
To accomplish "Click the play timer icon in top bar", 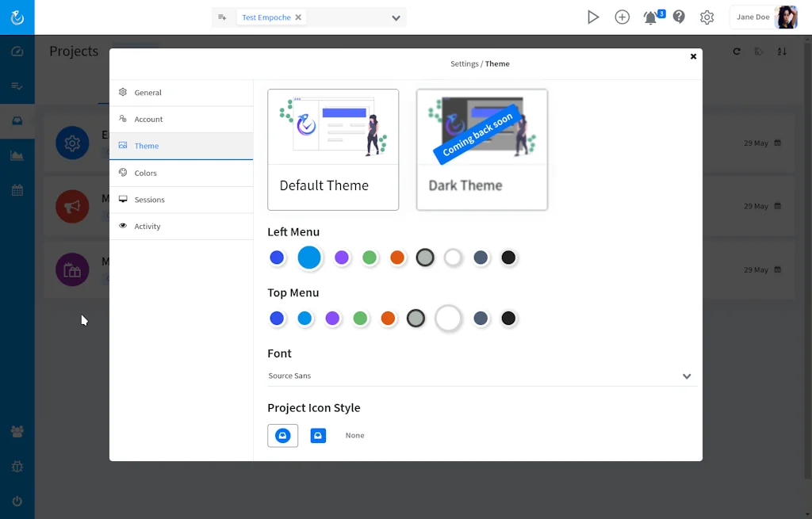I will pos(592,17).
